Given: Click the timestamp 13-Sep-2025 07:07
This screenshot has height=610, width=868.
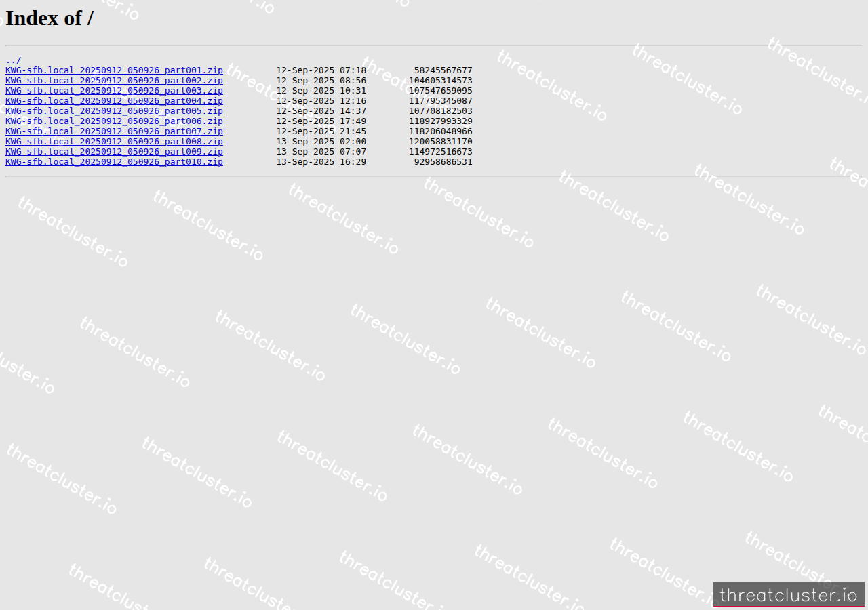Looking at the screenshot, I should [x=321, y=152].
